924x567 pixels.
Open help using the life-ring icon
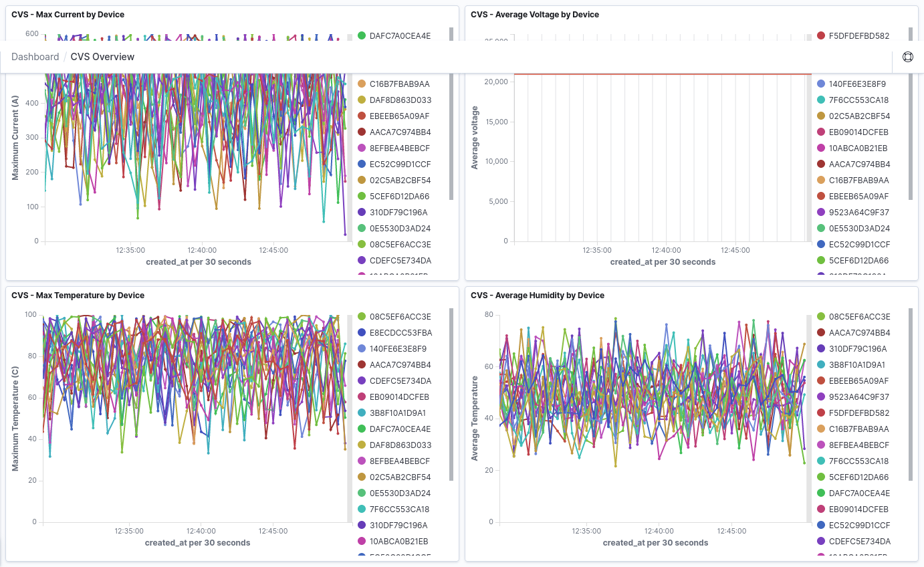coord(907,56)
